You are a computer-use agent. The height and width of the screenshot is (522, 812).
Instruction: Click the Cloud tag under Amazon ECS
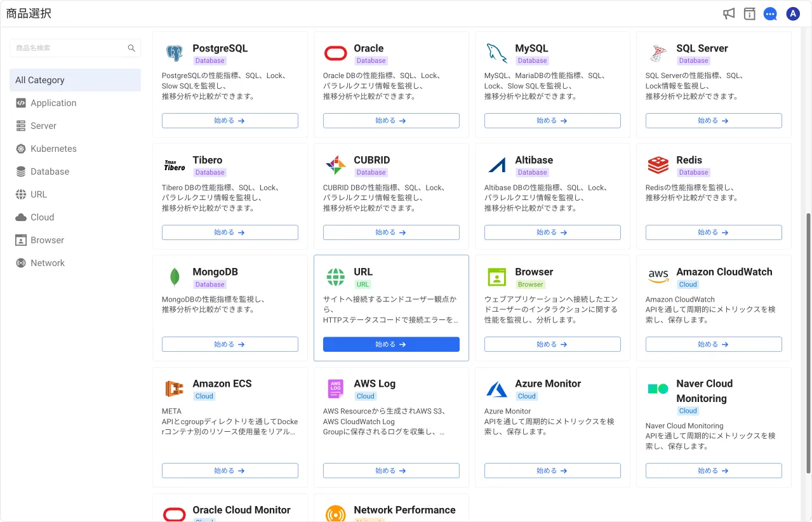(x=204, y=396)
